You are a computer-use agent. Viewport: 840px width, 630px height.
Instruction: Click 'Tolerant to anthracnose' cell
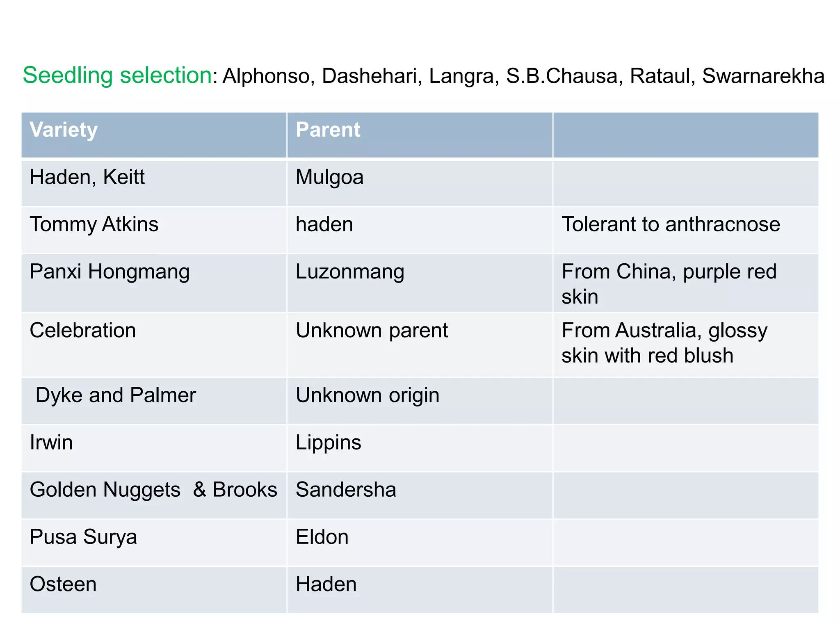point(671,224)
